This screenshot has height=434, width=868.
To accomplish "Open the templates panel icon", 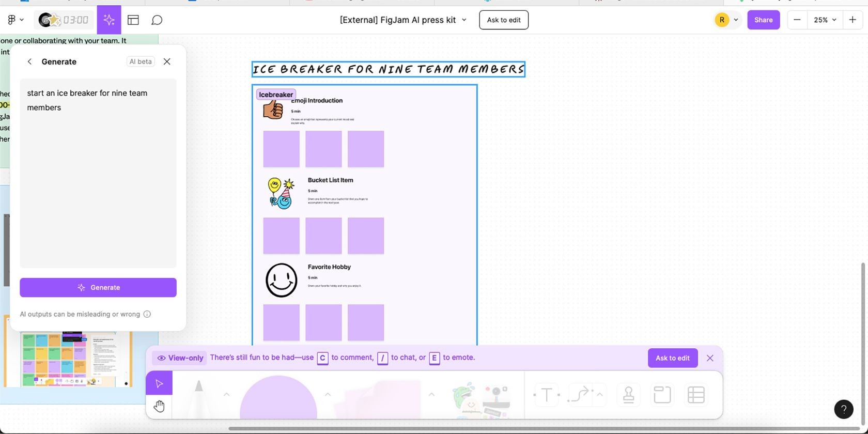I will [133, 20].
